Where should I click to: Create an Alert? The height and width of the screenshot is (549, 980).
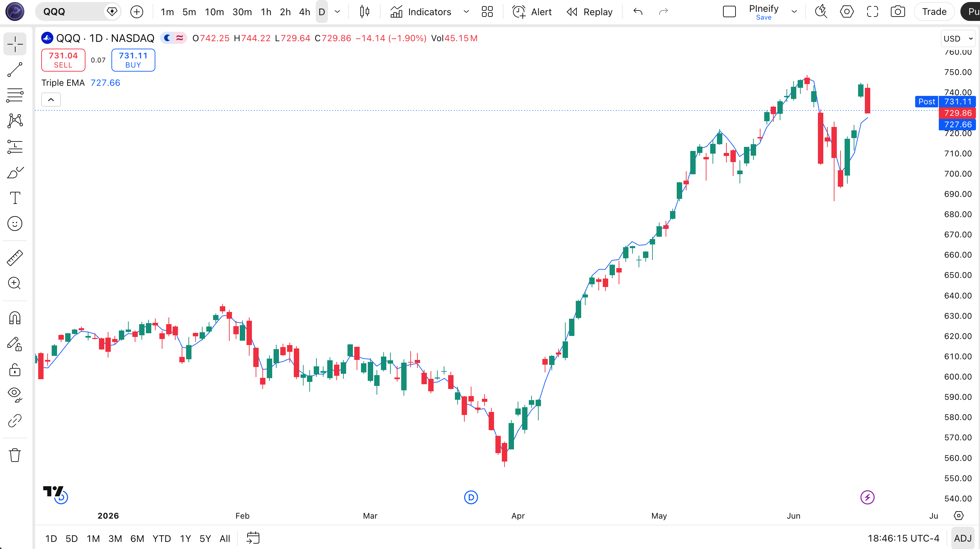point(532,12)
